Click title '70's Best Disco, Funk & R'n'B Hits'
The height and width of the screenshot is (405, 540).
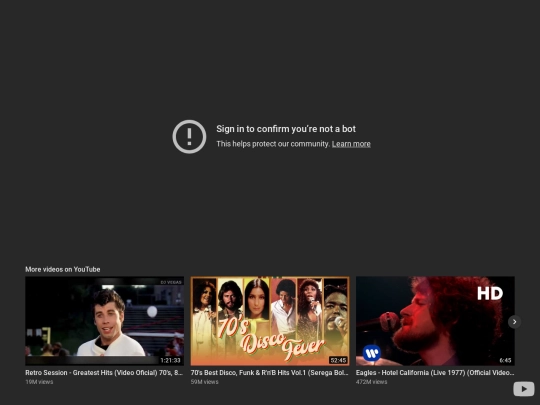coord(269,373)
